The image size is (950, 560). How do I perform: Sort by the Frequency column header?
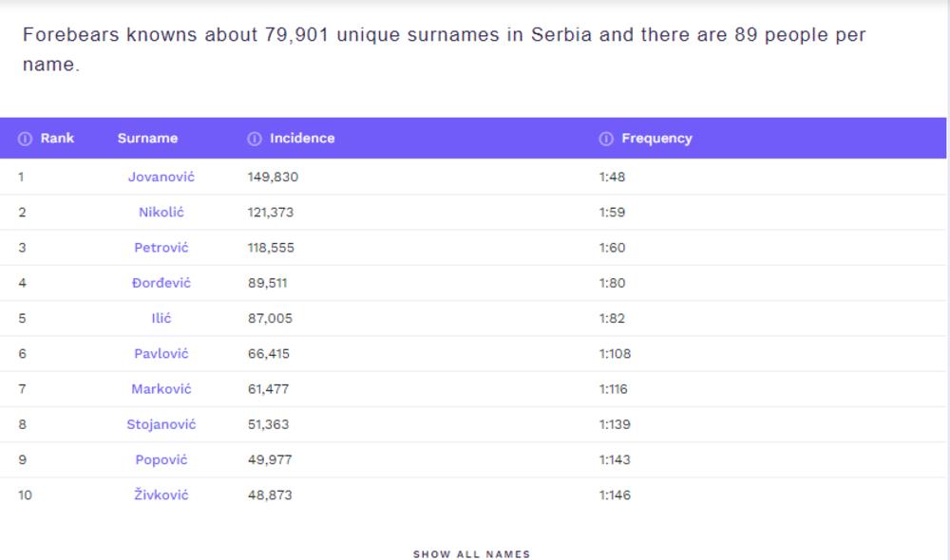[656, 139]
